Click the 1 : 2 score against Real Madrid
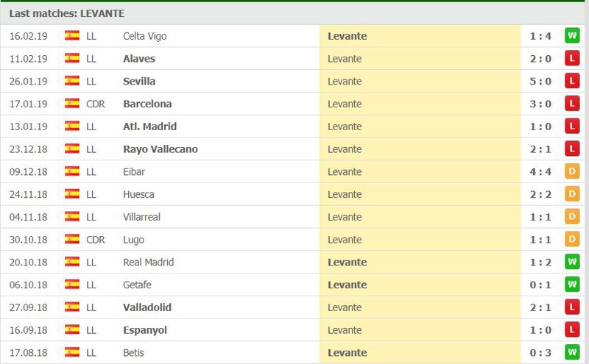Image resolution: width=589 pixels, height=364 pixels. pos(540,263)
